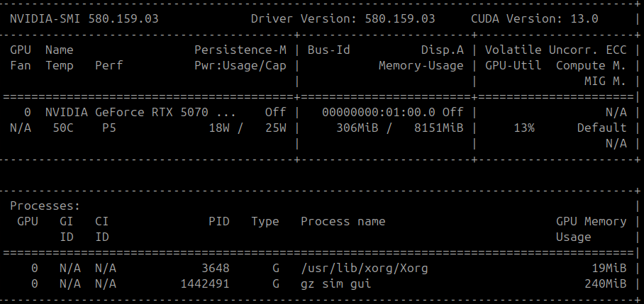Image resolution: width=644 pixels, height=304 pixels.
Task: Click the Volatile Uncorr. ECC header
Action: coord(555,50)
